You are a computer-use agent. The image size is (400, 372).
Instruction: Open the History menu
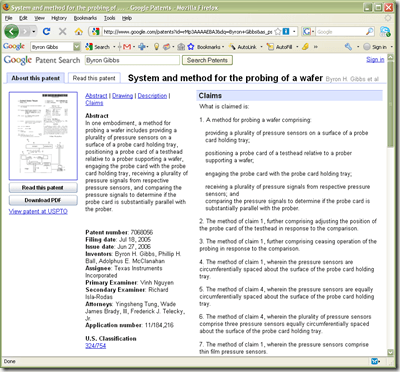[59, 18]
